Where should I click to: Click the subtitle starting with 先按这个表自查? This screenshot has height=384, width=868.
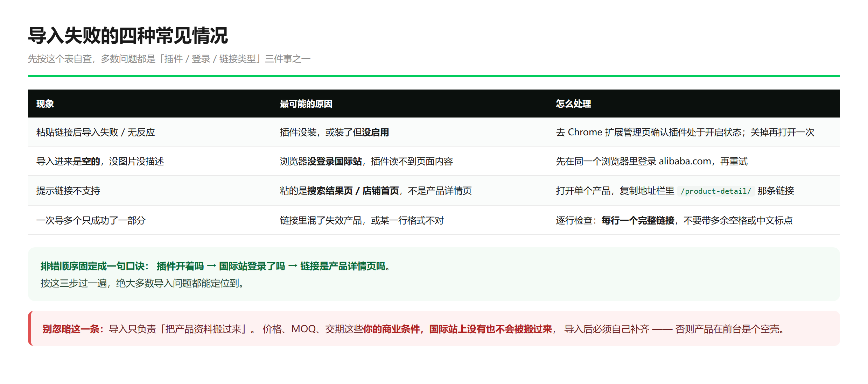169,59
